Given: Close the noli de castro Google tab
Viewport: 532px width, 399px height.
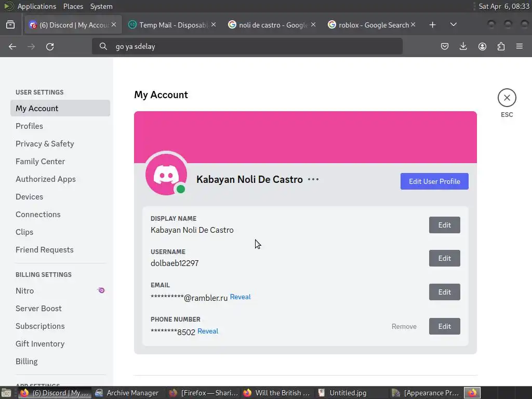Looking at the screenshot, I should [313, 24].
